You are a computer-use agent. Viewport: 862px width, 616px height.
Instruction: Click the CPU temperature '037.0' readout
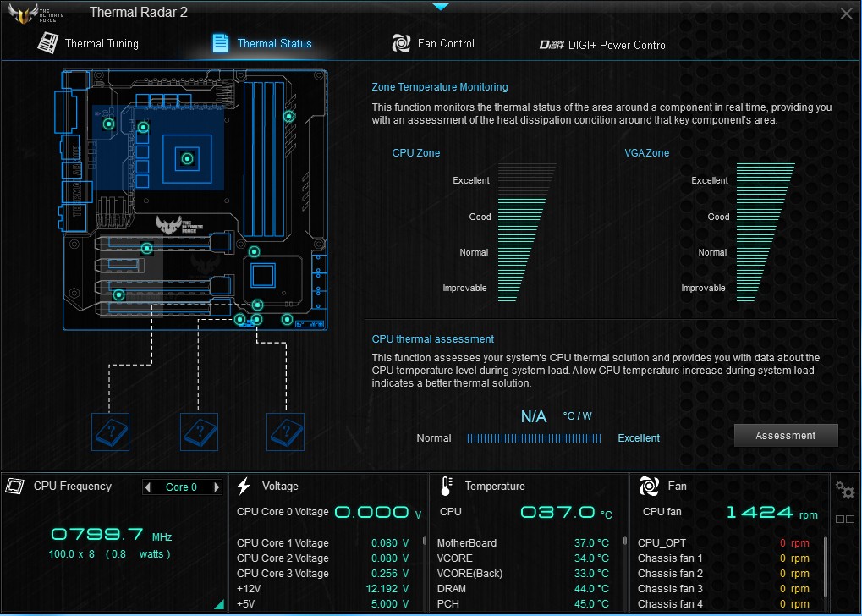(x=558, y=513)
